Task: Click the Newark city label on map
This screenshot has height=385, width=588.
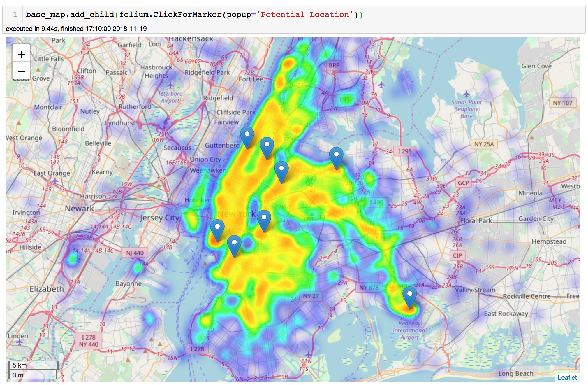Action: point(79,208)
